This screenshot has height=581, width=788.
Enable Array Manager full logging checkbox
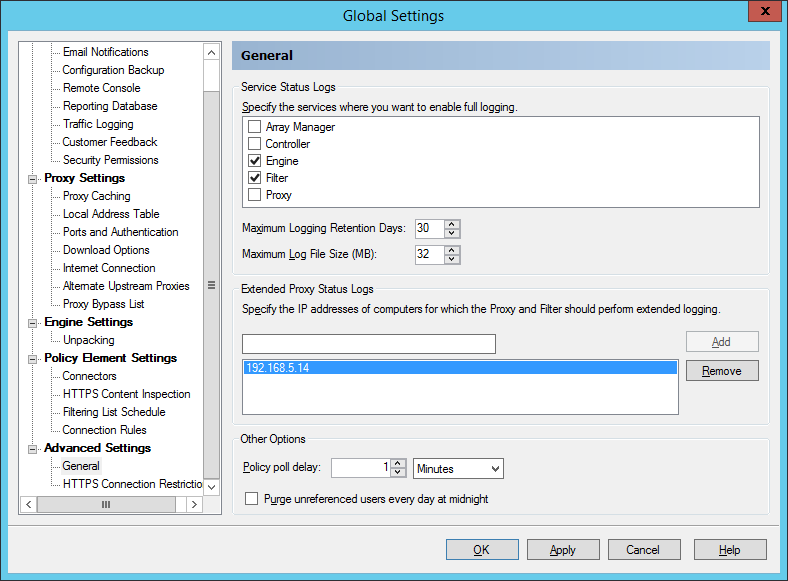(254, 127)
